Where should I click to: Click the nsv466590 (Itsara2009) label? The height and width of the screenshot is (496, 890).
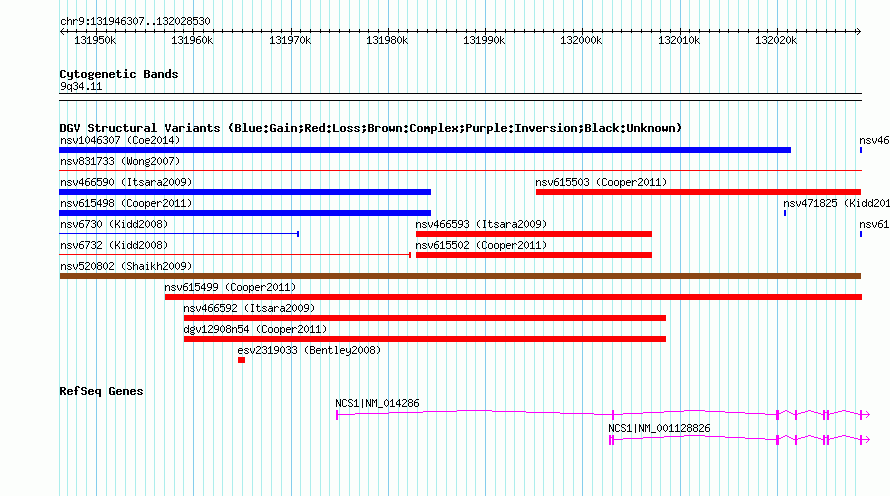pos(126,182)
